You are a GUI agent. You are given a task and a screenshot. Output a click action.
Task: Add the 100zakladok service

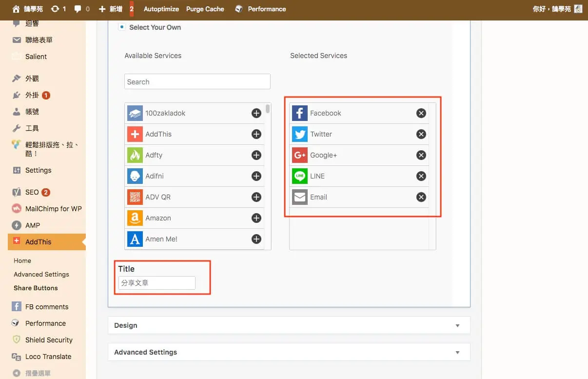[x=256, y=113]
